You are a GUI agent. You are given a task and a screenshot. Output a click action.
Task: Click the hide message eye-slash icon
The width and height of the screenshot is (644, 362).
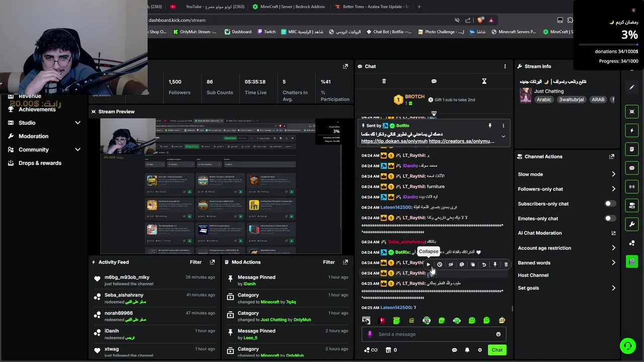(x=450, y=264)
